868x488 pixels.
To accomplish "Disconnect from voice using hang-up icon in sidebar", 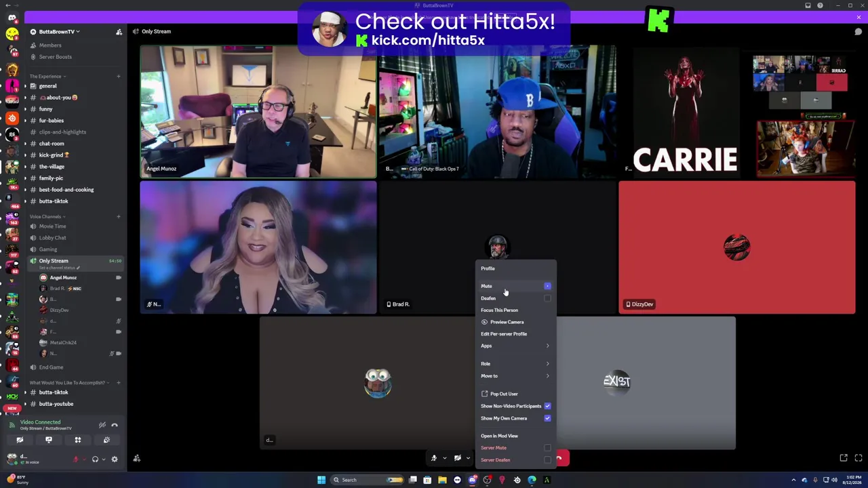I will [115, 425].
